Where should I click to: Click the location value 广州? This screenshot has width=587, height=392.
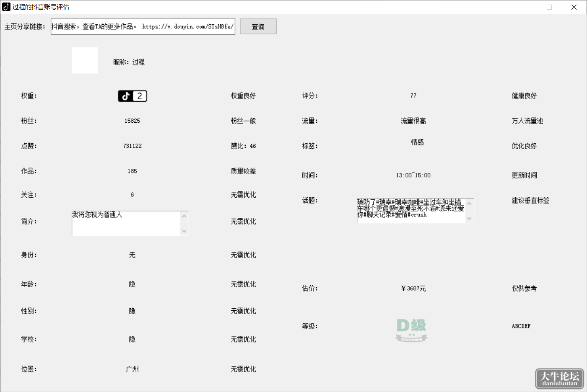[x=132, y=369]
